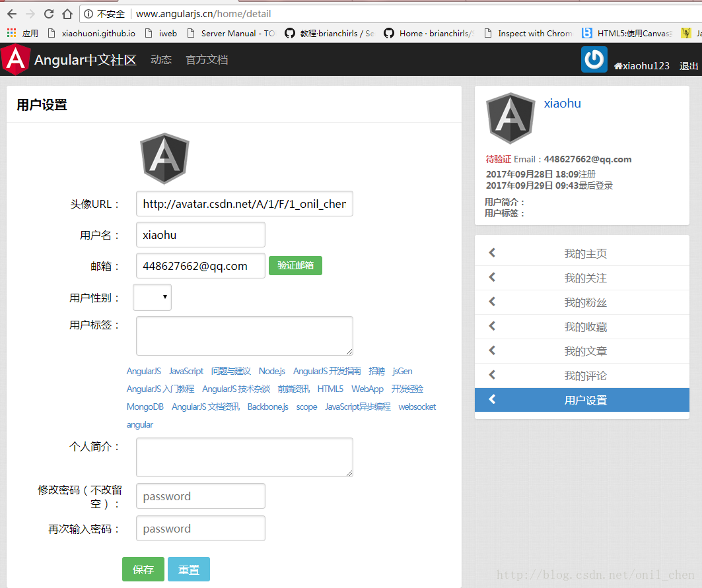Open Server Manual bookmark
702x588 pixels.
click(231, 33)
